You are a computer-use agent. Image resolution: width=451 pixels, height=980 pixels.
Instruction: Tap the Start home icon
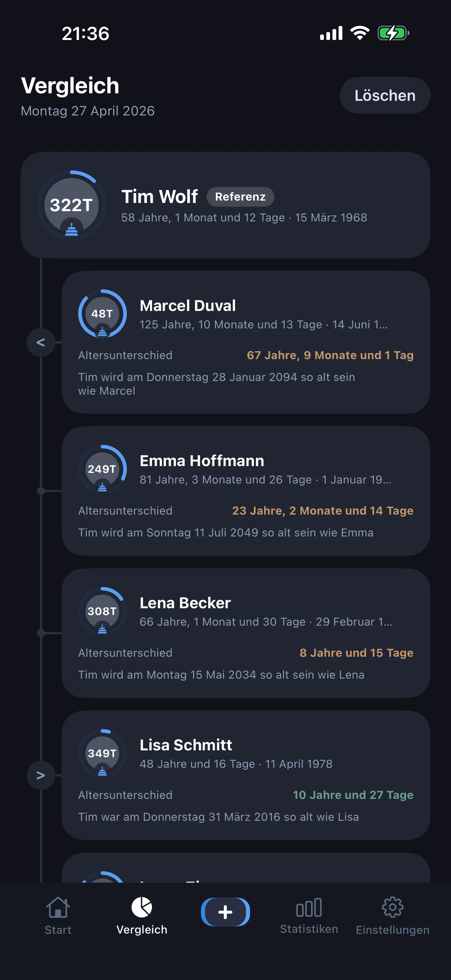click(58, 908)
